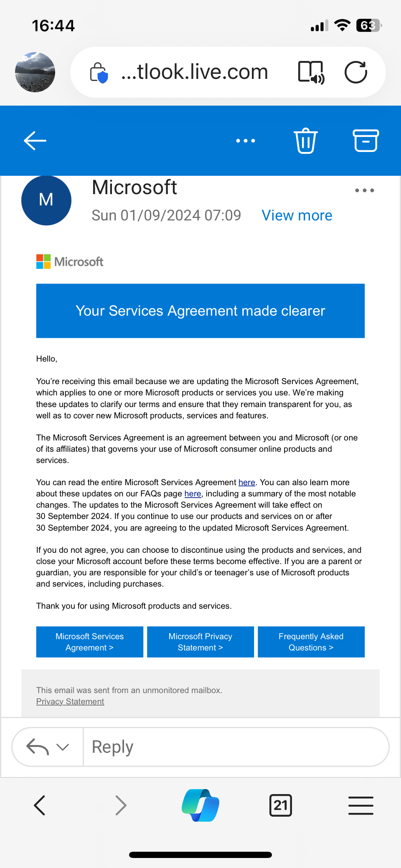Open Frequently Asked Questions button
Screen dimensions: 401x868
(311, 642)
